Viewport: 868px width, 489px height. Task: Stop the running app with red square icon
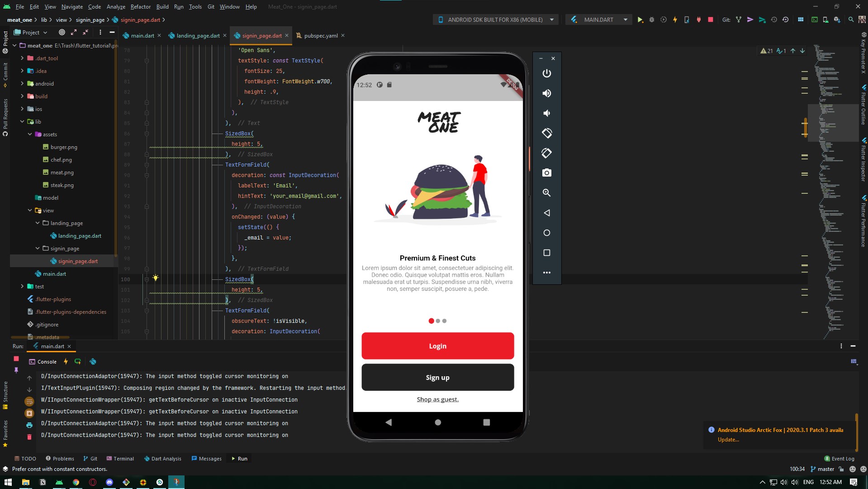[711, 19]
